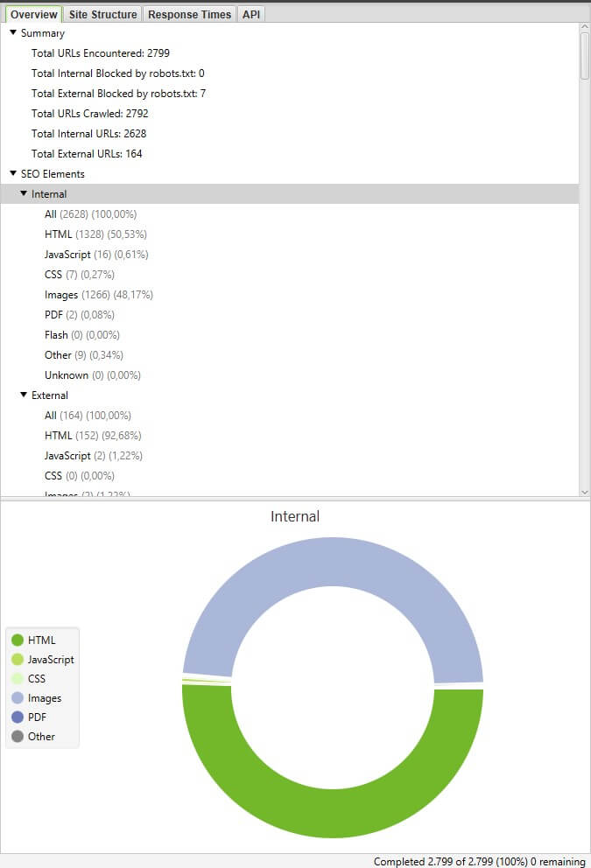Click the Overview tab
Screen dimensions: 591x868
coord(34,14)
